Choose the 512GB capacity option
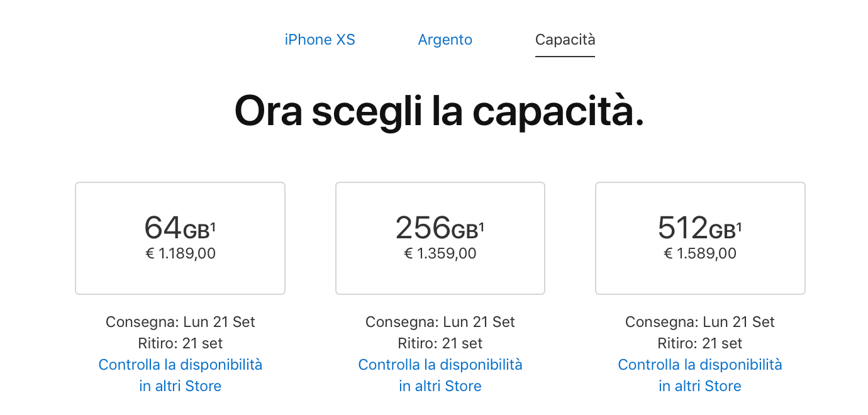 coord(700,238)
